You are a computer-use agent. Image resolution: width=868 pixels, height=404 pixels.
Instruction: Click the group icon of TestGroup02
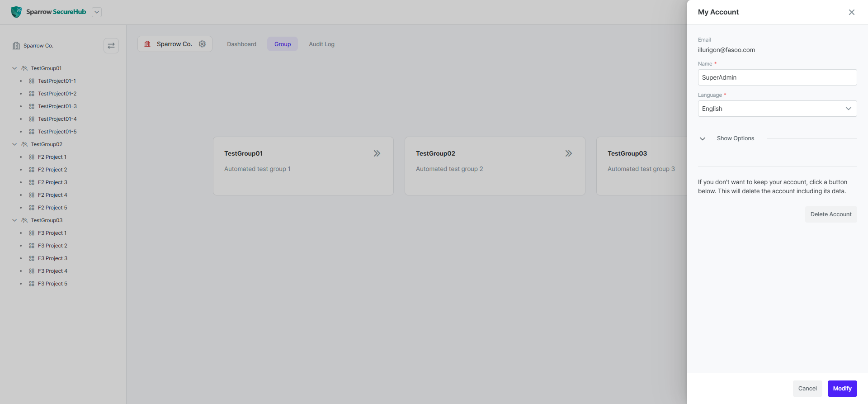click(24, 144)
